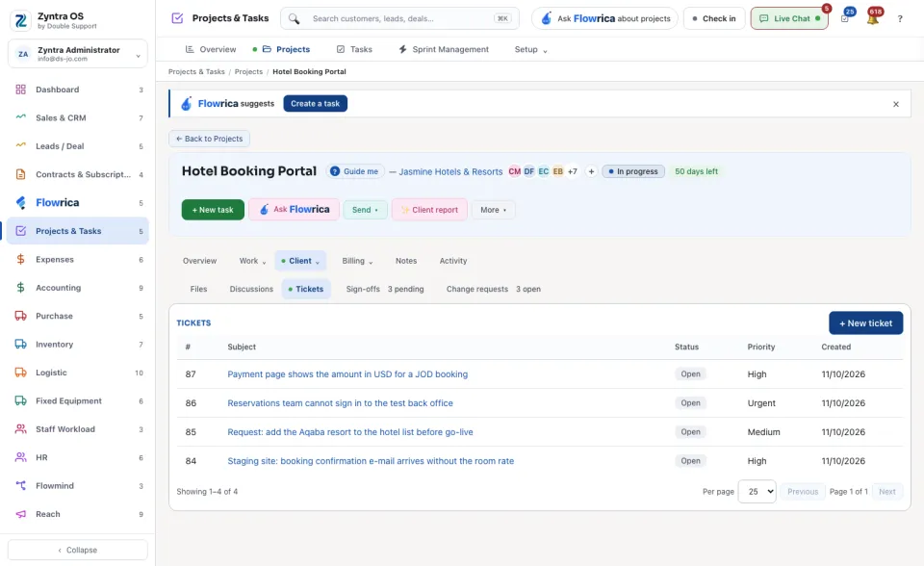Open the Aqaba resort request ticket
This screenshot has height=566, width=924.
pyautogui.click(x=350, y=432)
